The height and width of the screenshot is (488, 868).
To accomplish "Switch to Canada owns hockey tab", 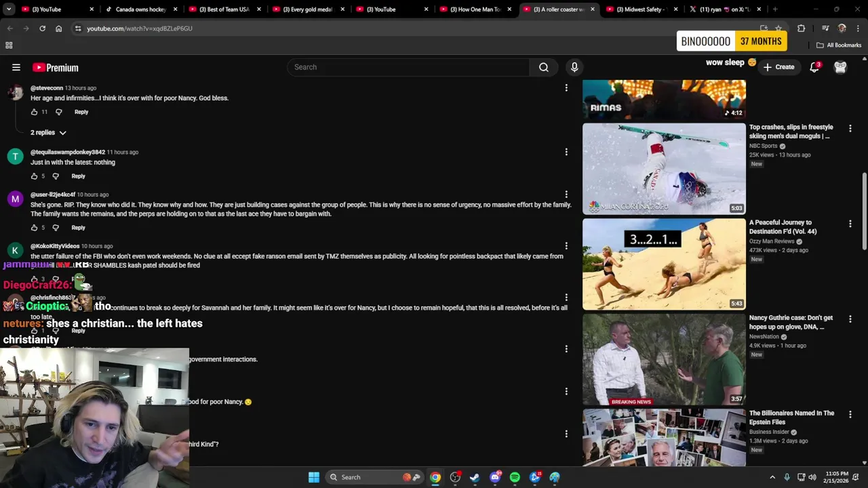I will (x=140, y=9).
